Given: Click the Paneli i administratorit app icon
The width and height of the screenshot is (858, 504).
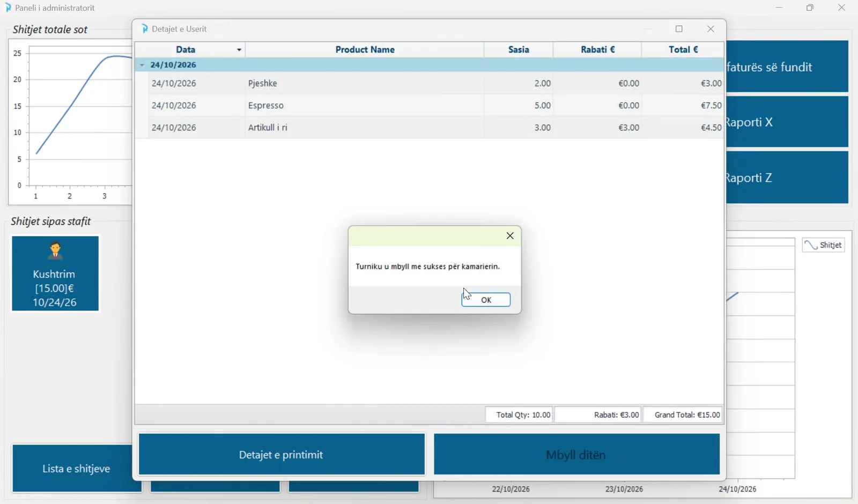Looking at the screenshot, I should (x=8, y=8).
